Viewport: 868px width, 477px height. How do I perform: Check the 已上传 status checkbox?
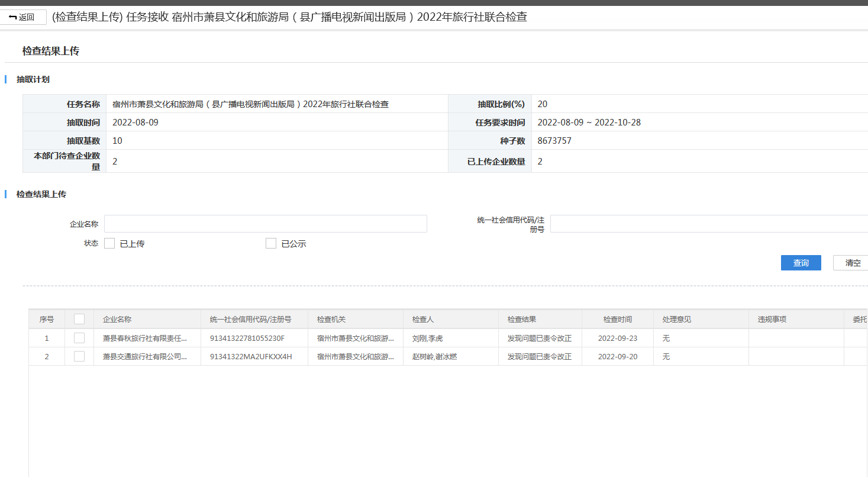pos(109,243)
